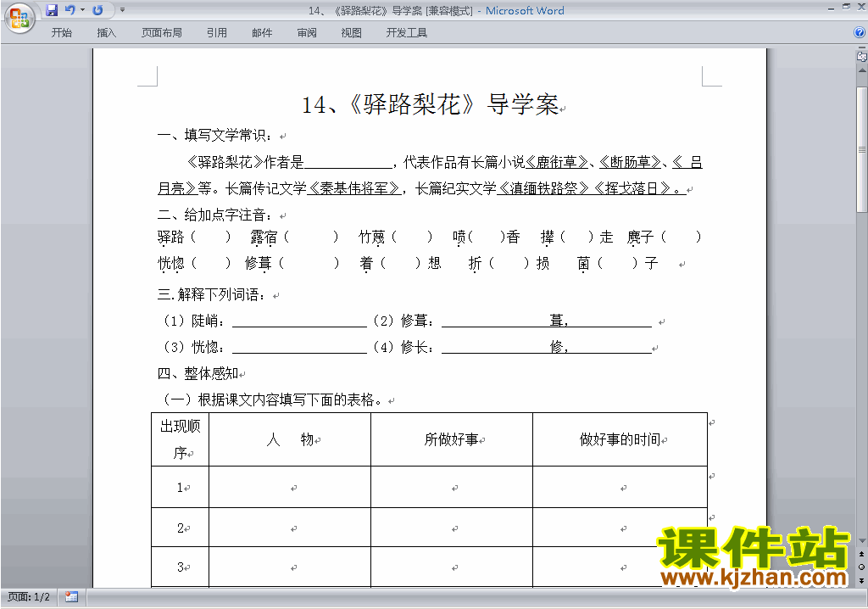This screenshot has width=868, height=609.
Task: Click the scrollbar down arrow
Action: click(862, 541)
